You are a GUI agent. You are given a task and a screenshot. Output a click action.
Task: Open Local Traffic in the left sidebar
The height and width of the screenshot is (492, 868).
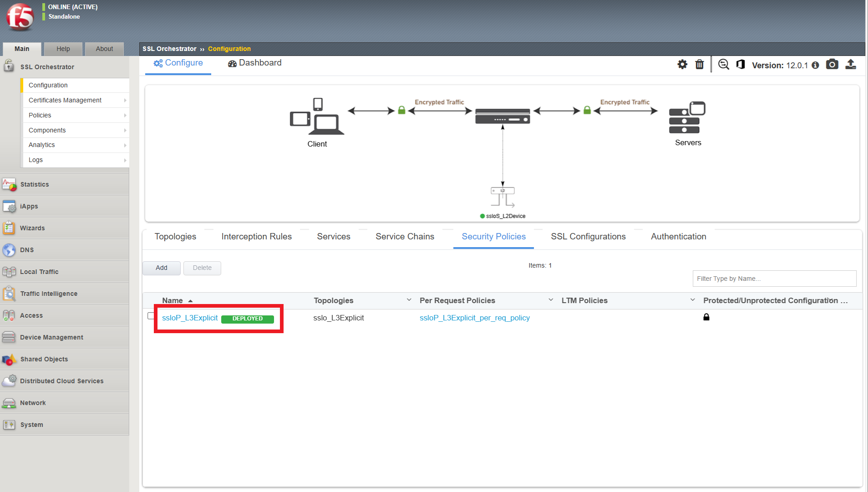[65, 272]
